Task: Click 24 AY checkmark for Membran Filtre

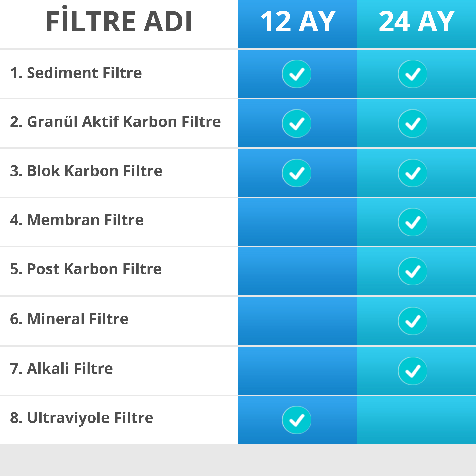Action: coord(413,222)
